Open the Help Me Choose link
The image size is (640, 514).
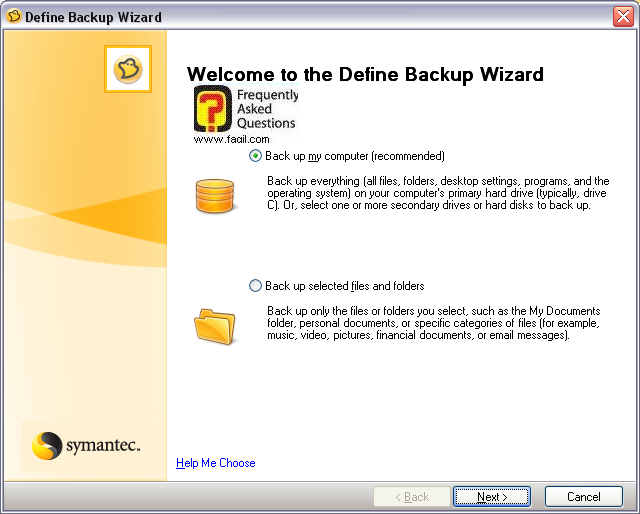(215, 463)
